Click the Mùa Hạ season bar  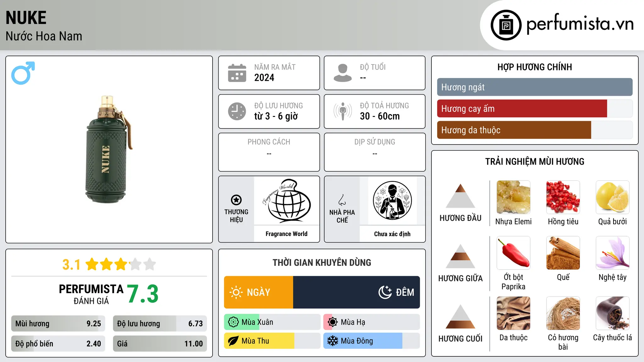(x=372, y=322)
